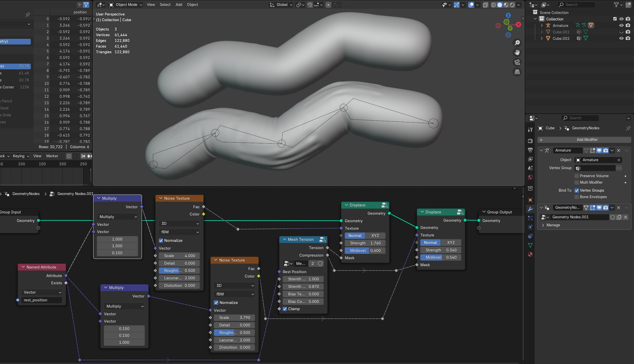Click Normal on the Strength 1.760 Displace node
Image resolution: width=634 pixels, height=364 pixels.
pyautogui.click(x=355, y=236)
